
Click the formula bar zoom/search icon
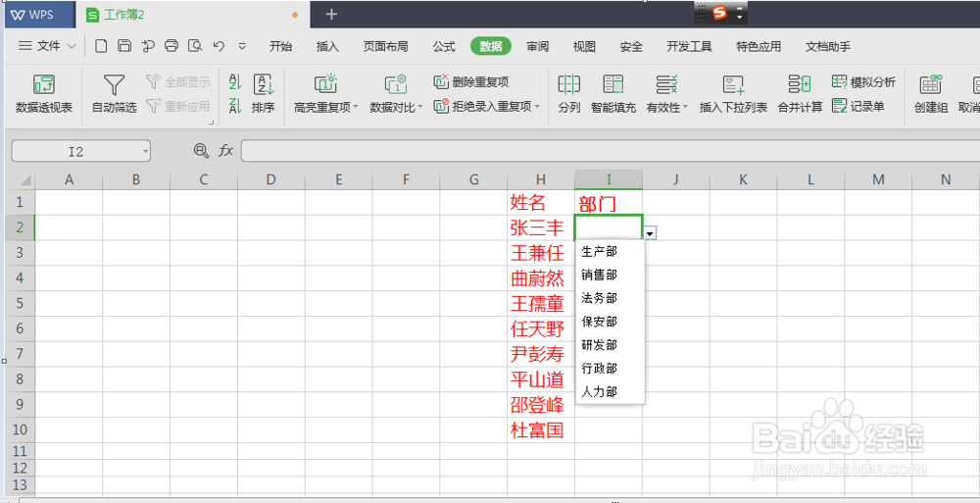[x=201, y=150]
